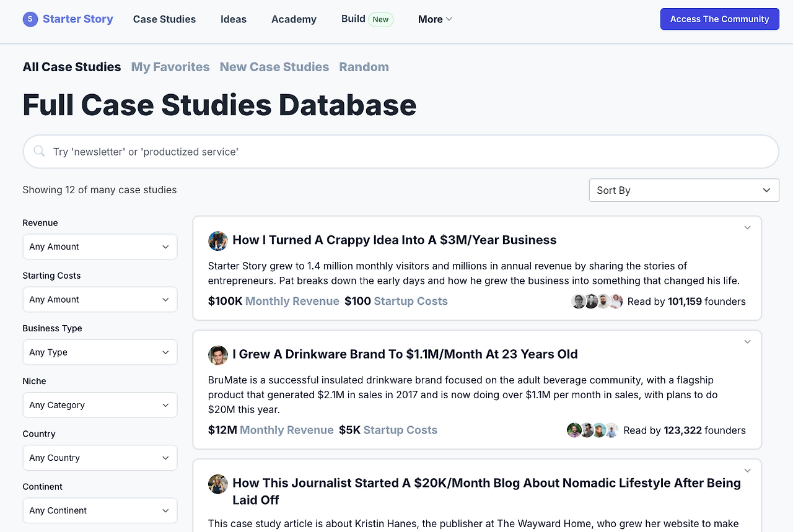Image resolution: width=793 pixels, height=532 pixels.
Task: Open the 'I Grew A Drinkware Brand' case study
Action: pos(405,354)
